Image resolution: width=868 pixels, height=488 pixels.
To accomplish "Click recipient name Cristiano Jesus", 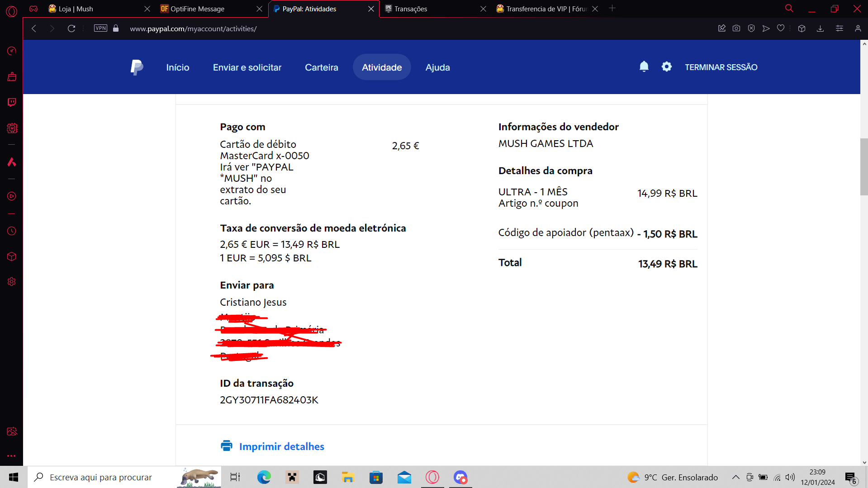I will point(253,302).
